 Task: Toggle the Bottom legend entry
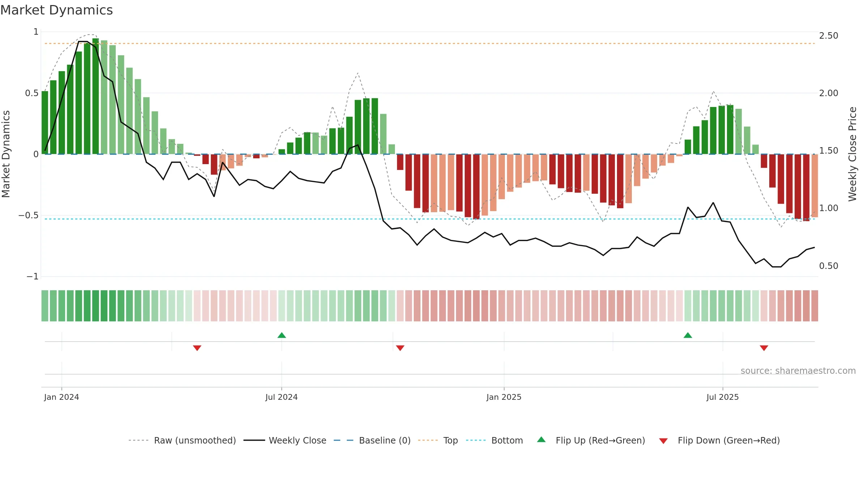coord(494,440)
